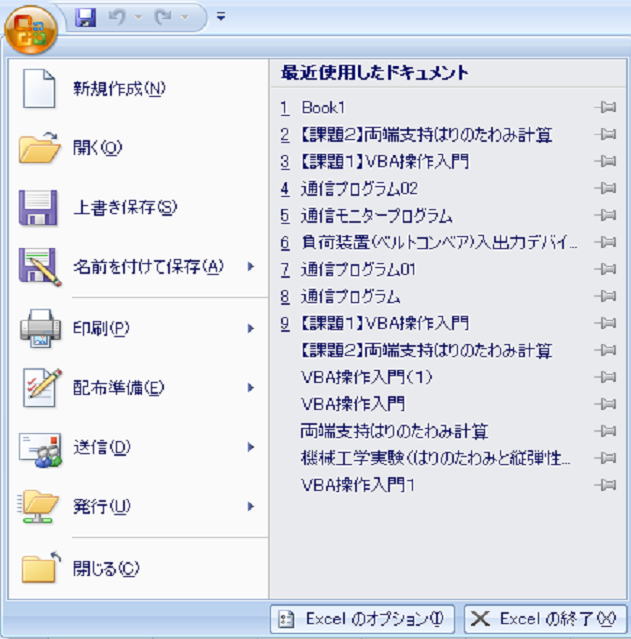Open recent document 2 【課題2】両端支持はりのたわみ計算
631x639 pixels.
[x=448, y=134]
